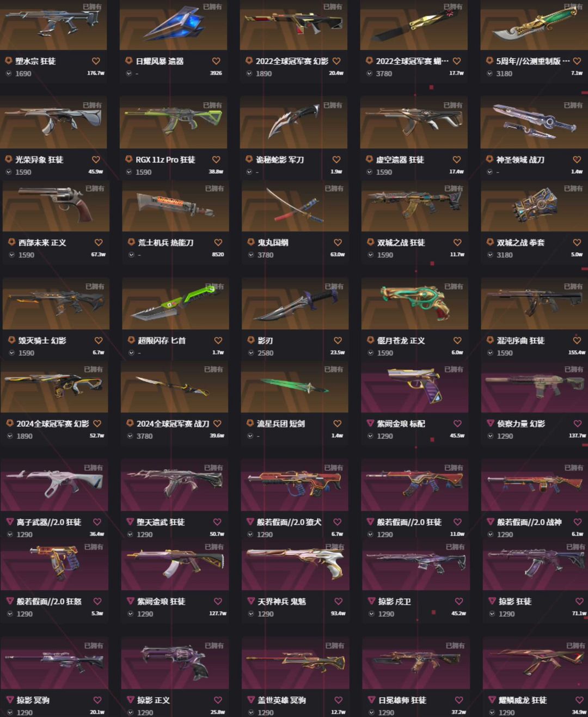Click the heart next to 侦察力量 幻影
The image size is (588, 717).
click(577, 424)
